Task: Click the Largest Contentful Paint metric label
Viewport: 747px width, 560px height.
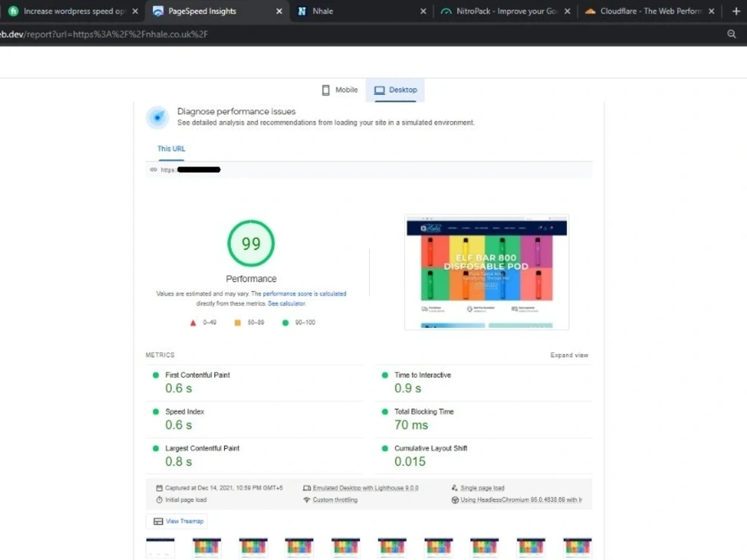Action: pos(202,449)
